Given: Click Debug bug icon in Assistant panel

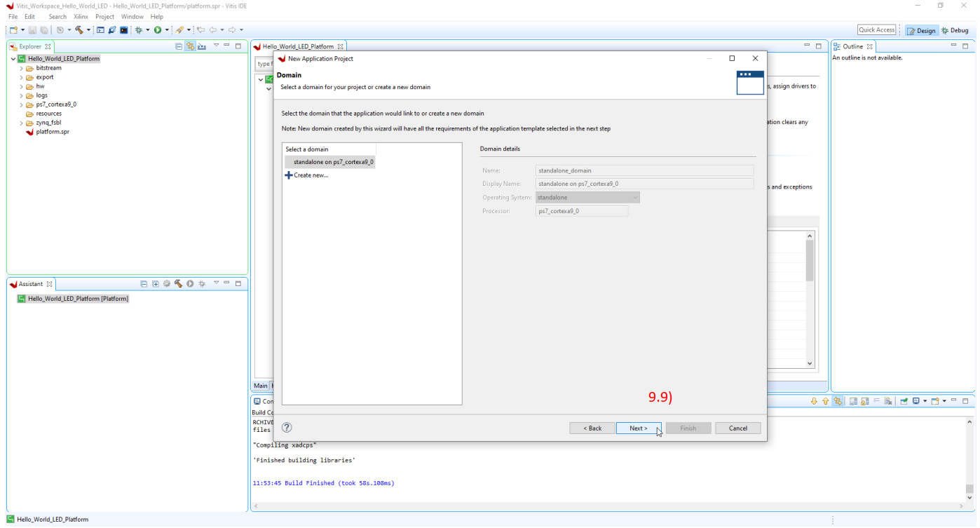Looking at the screenshot, I should [202, 284].
